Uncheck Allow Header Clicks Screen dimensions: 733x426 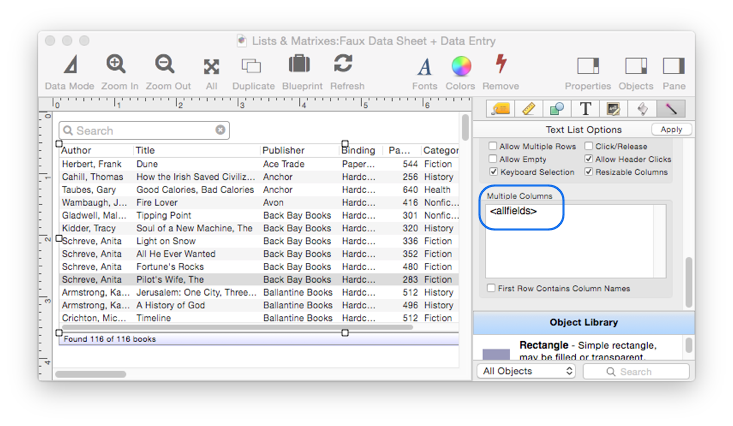(589, 159)
